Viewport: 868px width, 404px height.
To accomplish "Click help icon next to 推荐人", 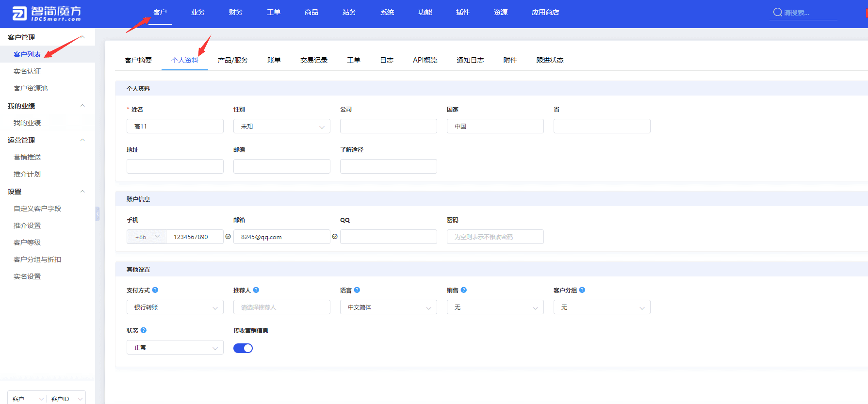I will pyautogui.click(x=256, y=290).
